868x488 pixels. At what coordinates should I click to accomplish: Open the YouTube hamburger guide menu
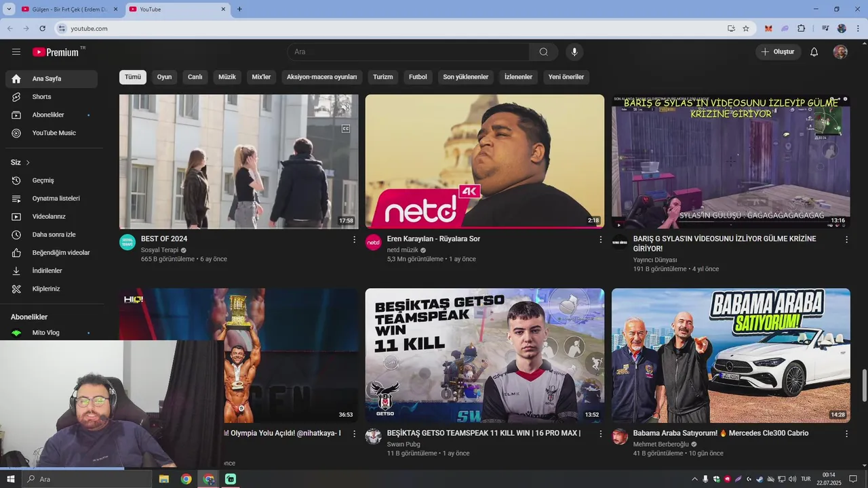coord(16,52)
